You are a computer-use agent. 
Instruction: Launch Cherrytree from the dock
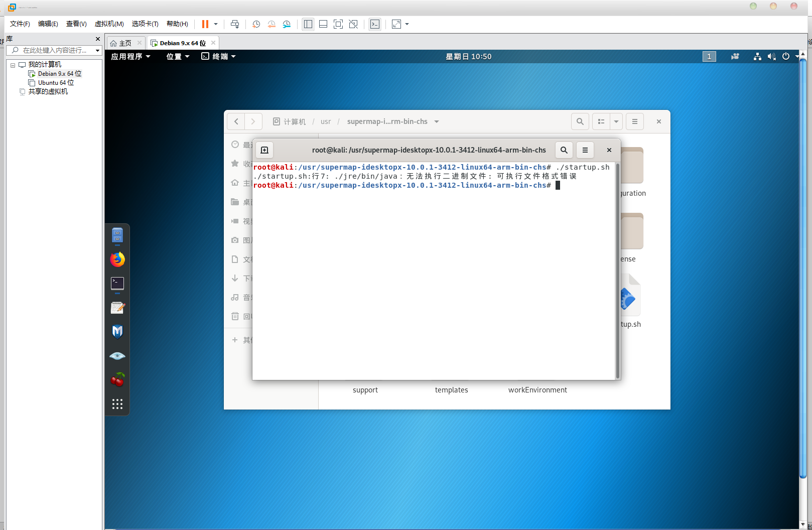(x=117, y=380)
